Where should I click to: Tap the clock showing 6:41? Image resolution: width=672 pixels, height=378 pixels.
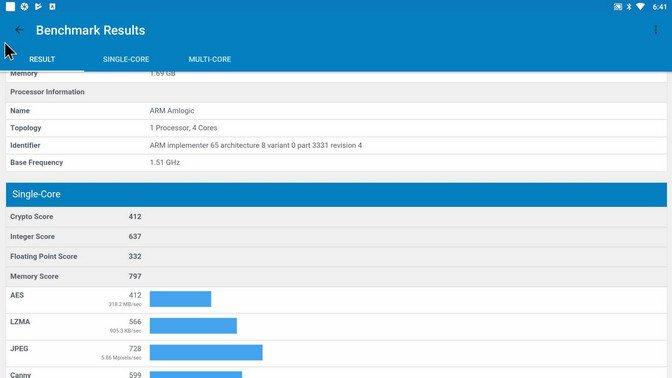(x=660, y=7)
